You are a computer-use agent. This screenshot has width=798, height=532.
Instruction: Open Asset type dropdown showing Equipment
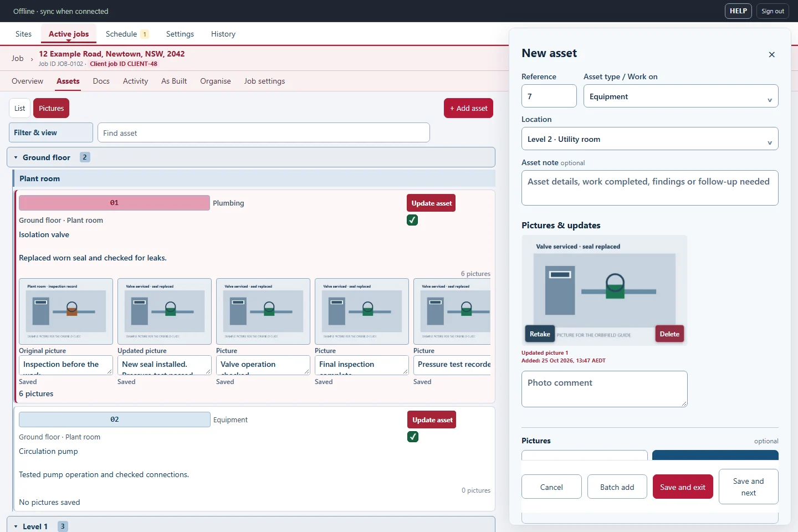[x=681, y=96]
